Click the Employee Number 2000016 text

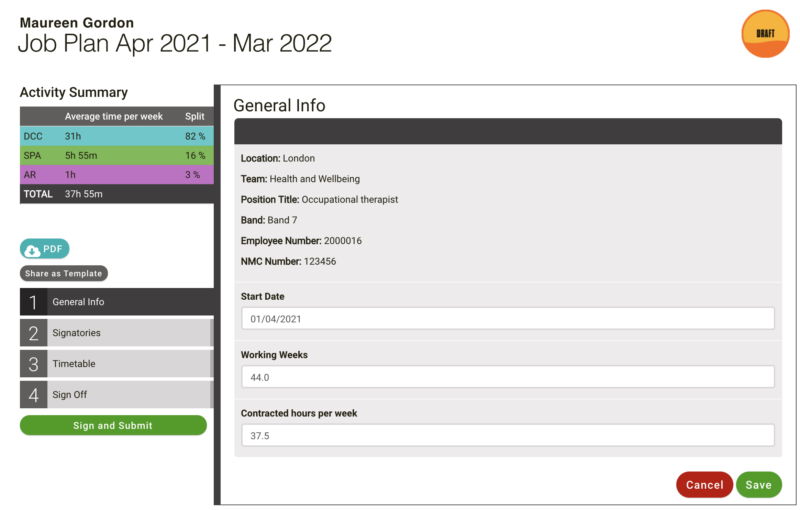pos(301,241)
